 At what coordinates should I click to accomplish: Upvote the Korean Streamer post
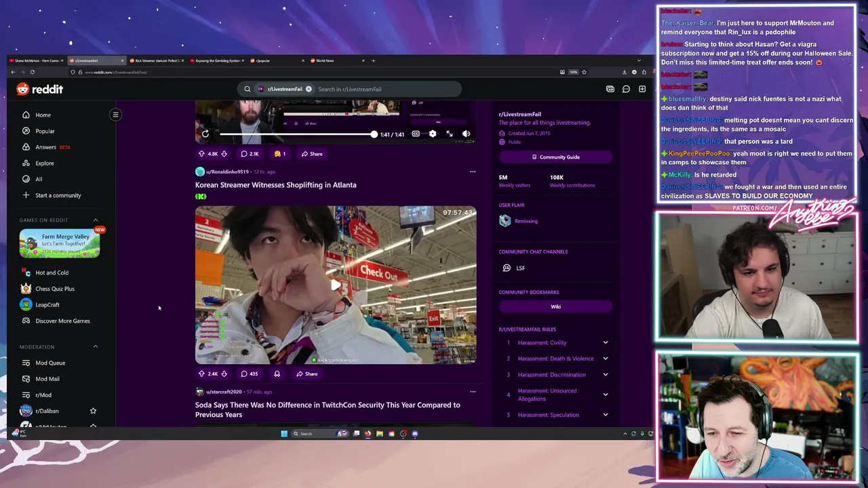(201, 373)
